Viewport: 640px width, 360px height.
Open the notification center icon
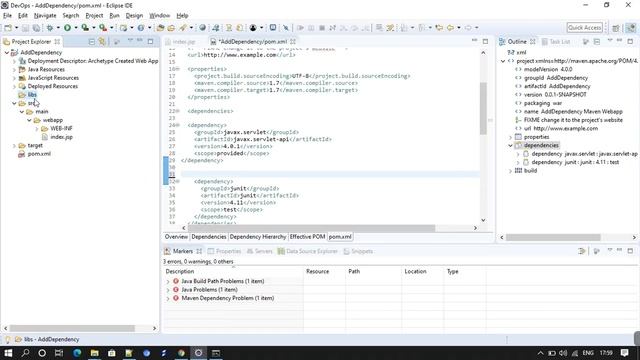point(624,353)
